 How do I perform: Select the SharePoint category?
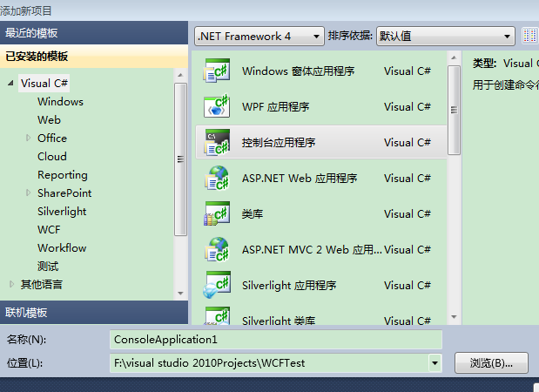tap(64, 193)
